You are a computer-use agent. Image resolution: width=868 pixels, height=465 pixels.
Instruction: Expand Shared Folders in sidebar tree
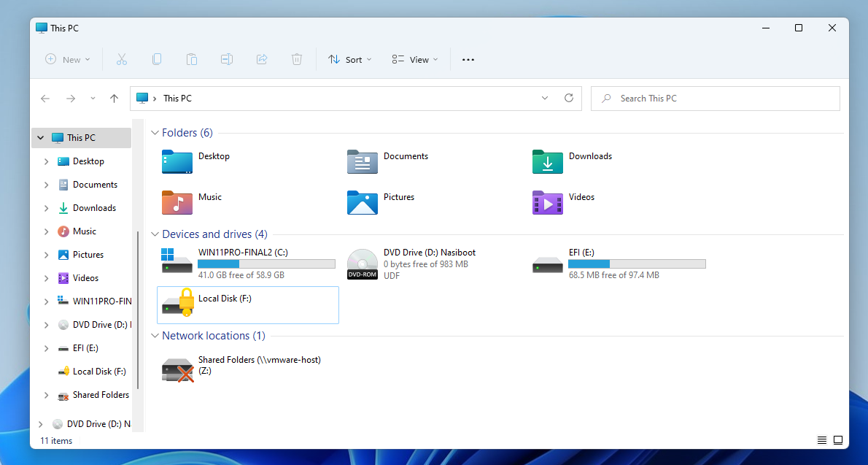coord(47,395)
